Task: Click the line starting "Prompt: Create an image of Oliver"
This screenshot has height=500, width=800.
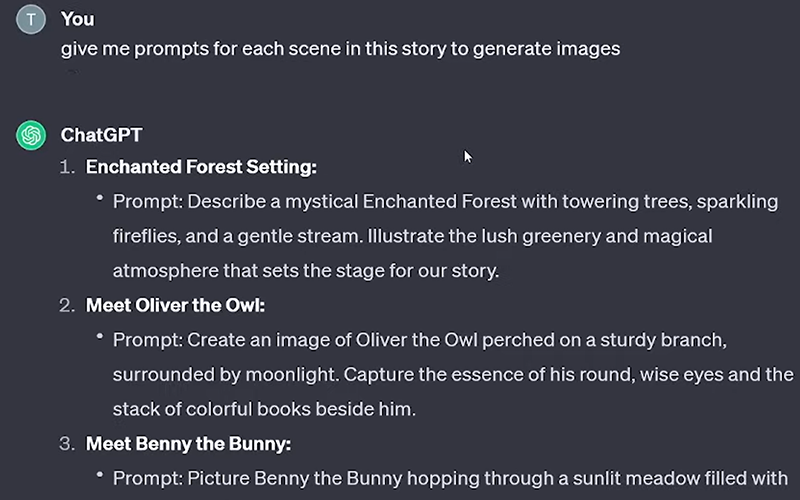Action: (x=419, y=341)
